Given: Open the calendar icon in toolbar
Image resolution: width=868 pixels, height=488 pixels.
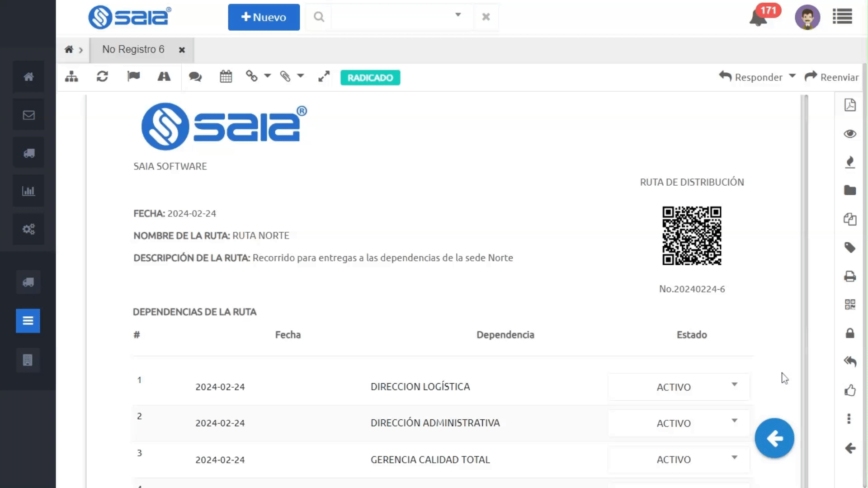Looking at the screenshot, I should 226,77.
